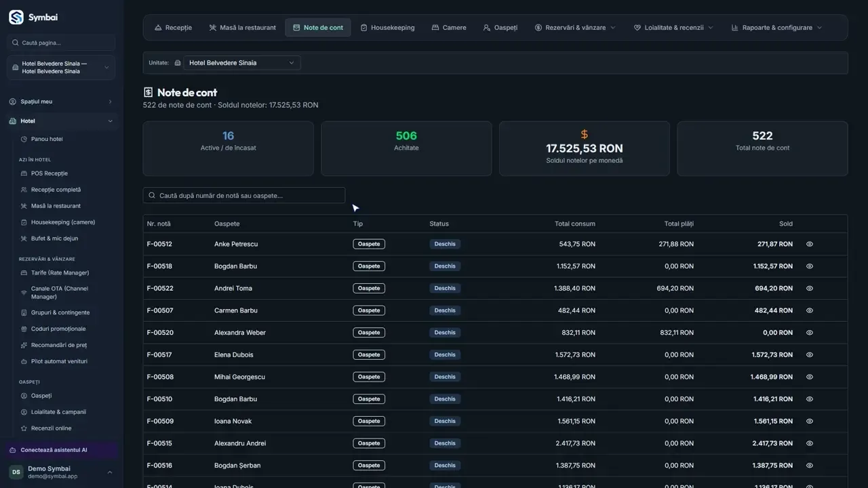The width and height of the screenshot is (868, 488).
Task: Open Panou hotel in sidebar
Action: [47, 139]
